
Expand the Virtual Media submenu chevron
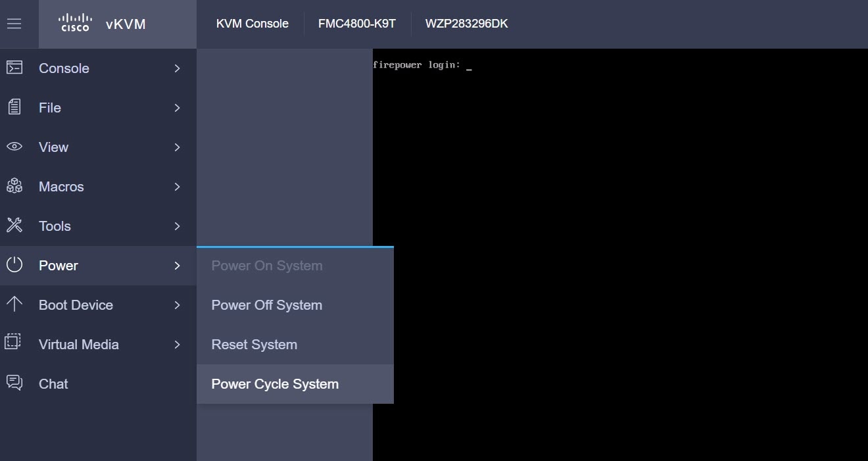(x=178, y=344)
